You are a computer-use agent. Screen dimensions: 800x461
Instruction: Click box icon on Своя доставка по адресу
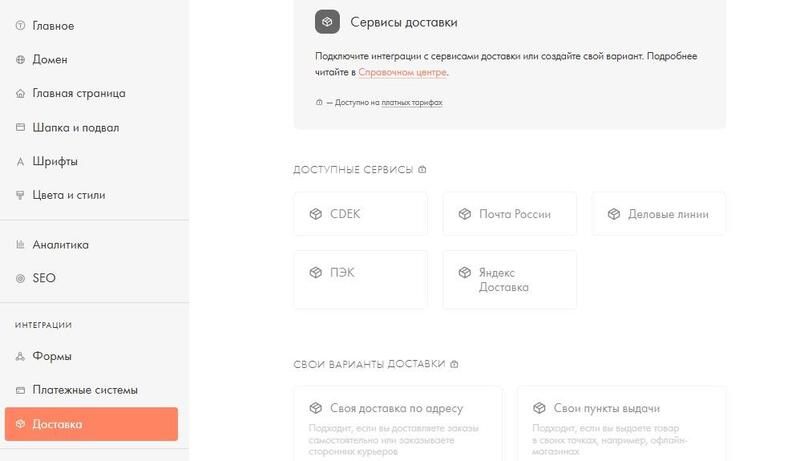[316, 408]
